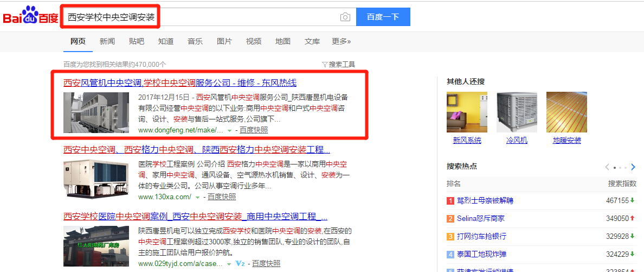This screenshot has height=272, width=644.
Task: Click www.dongfeng.net/make/ URL
Action: click(x=181, y=130)
